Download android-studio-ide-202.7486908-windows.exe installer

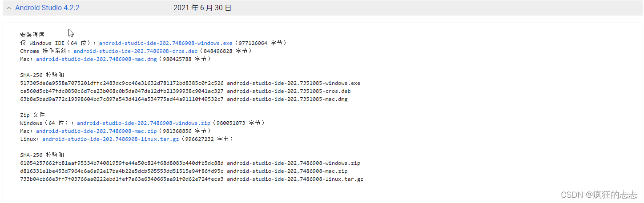point(165,43)
